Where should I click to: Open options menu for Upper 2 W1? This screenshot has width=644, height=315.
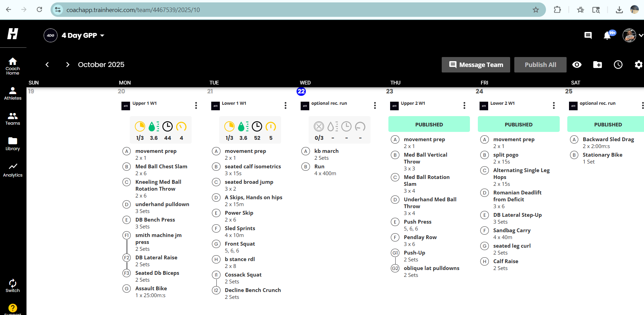pyautogui.click(x=464, y=105)
